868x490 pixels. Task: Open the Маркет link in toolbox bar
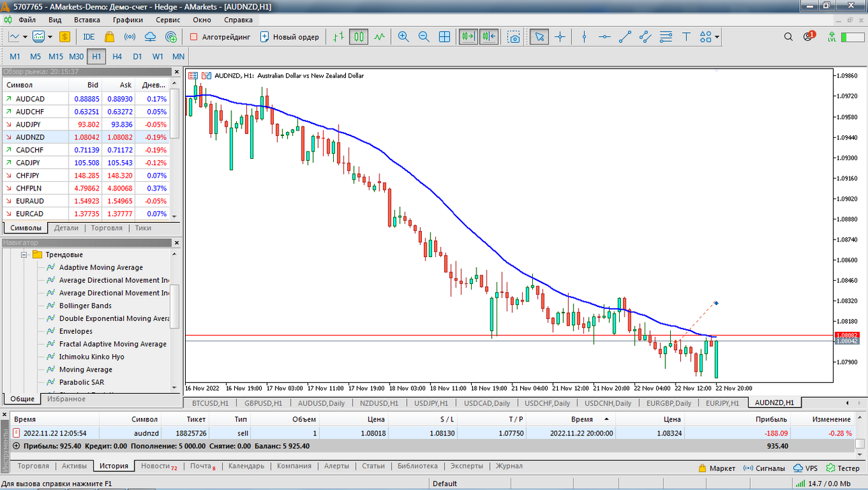(717, 468)
